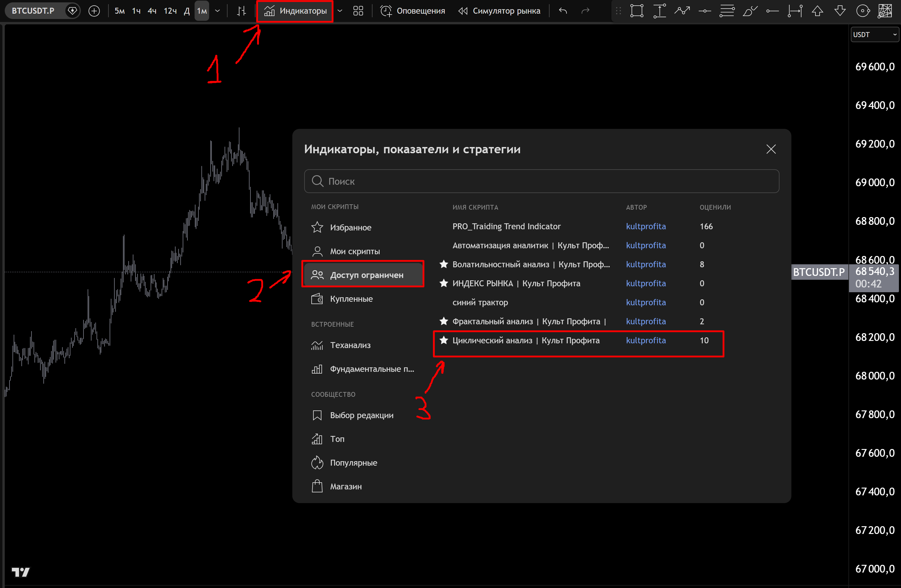Viewport: 901px width, 588px height.
Task: Open the chart style bars icon
Action: pyautogui.click(x=242, y=11)
